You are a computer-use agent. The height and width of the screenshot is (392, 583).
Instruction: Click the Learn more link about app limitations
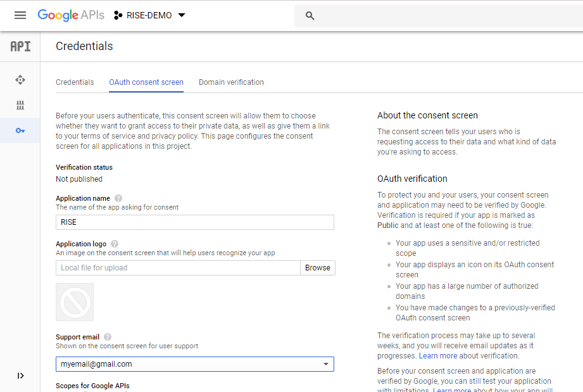[x=452, y=389]
